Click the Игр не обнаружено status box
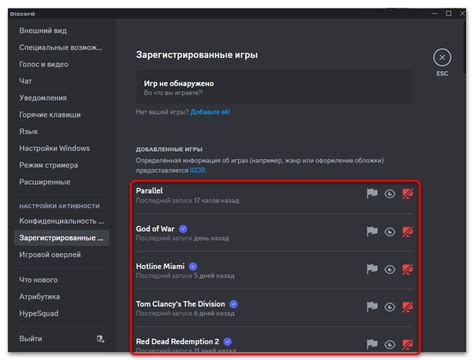Screen dimensions: 474x360 click(x=274, y=87)
